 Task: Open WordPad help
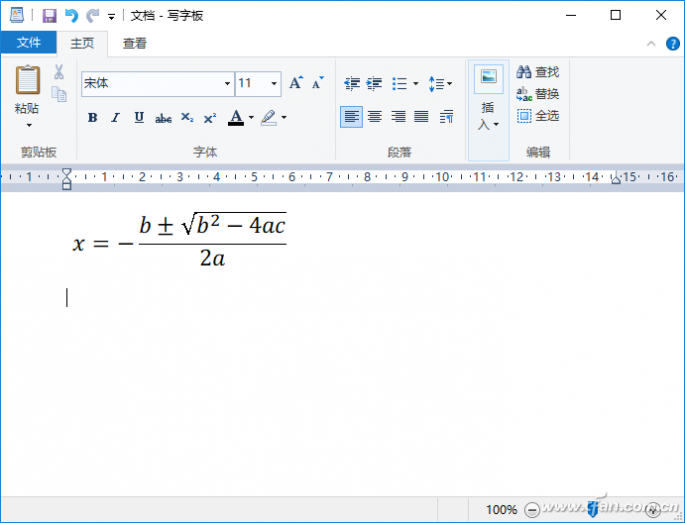point(672,43)
